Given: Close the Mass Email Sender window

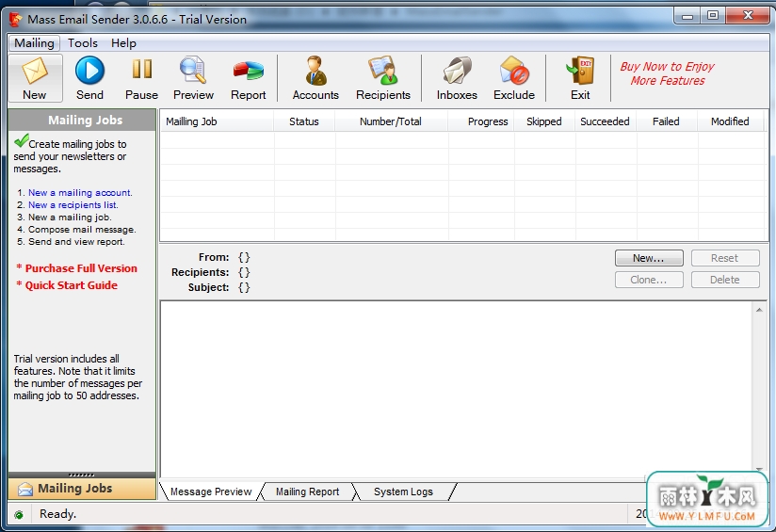Looking at the screenshot, I should point(748,16).
